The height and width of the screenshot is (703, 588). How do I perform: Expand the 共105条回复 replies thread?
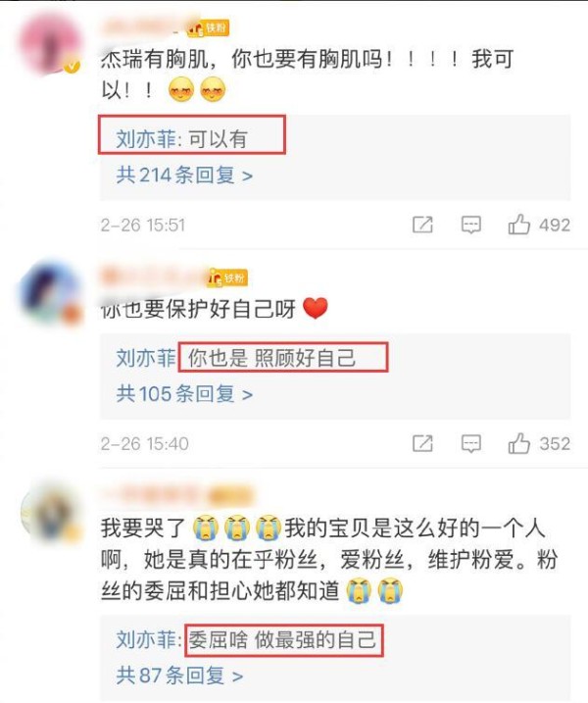[x=184, y=393]
